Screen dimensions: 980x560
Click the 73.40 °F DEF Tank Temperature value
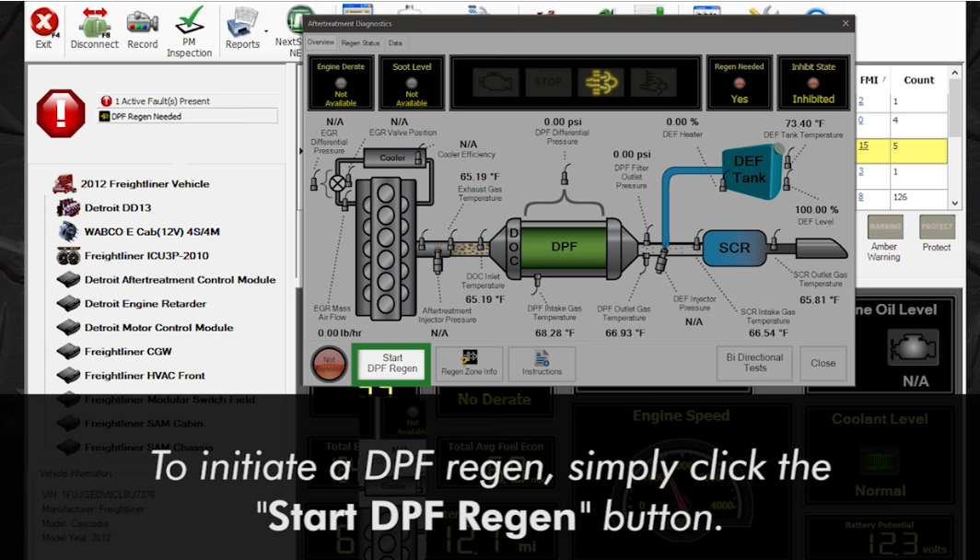(804, 123)
